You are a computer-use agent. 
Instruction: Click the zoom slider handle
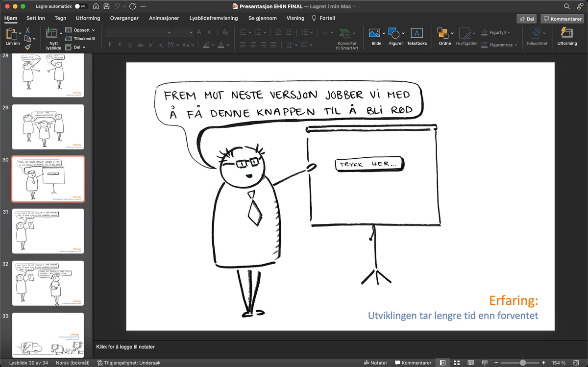tap(523, 363)
